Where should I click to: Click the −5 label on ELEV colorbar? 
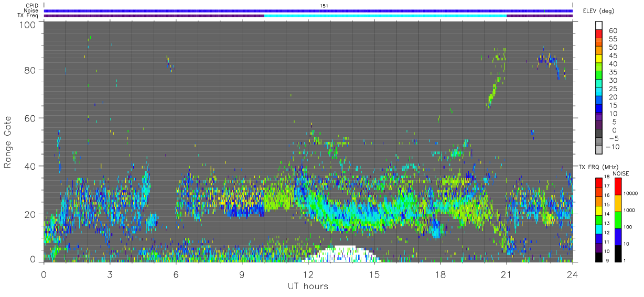[x=613, y=139]
